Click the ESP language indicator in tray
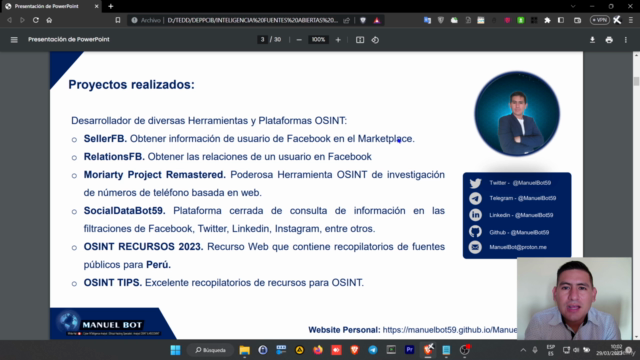640x360 pixels. pyautogui.click(x=551, y=350)
